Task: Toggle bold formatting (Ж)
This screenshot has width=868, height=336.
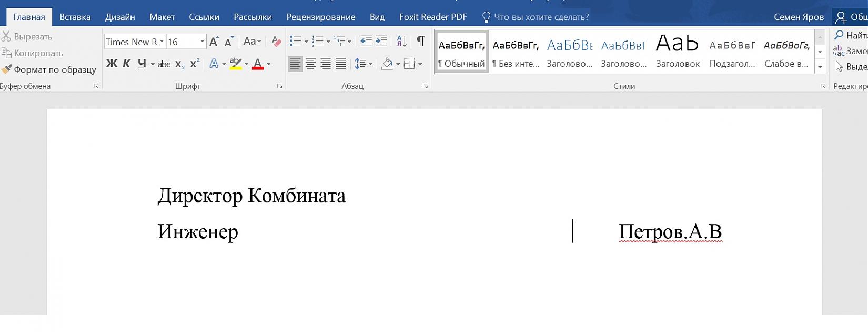Action: tap(112, 64)
